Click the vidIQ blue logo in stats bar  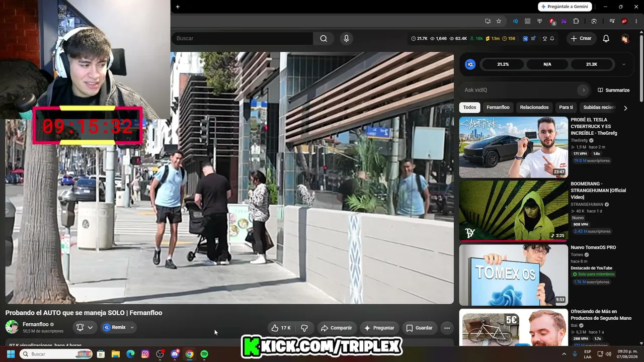click(x=525, y=38)
